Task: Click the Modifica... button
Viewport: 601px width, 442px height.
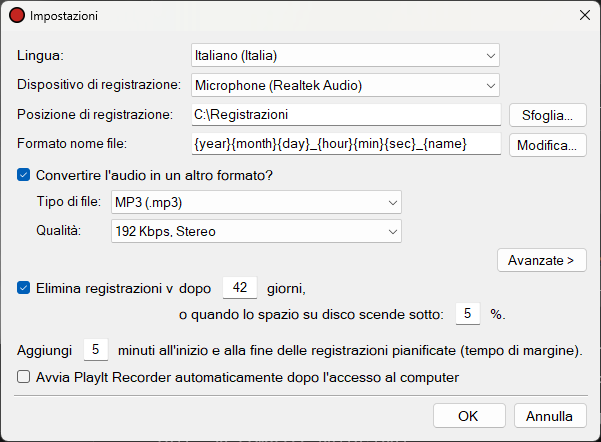Action: [x=548, y=145]
